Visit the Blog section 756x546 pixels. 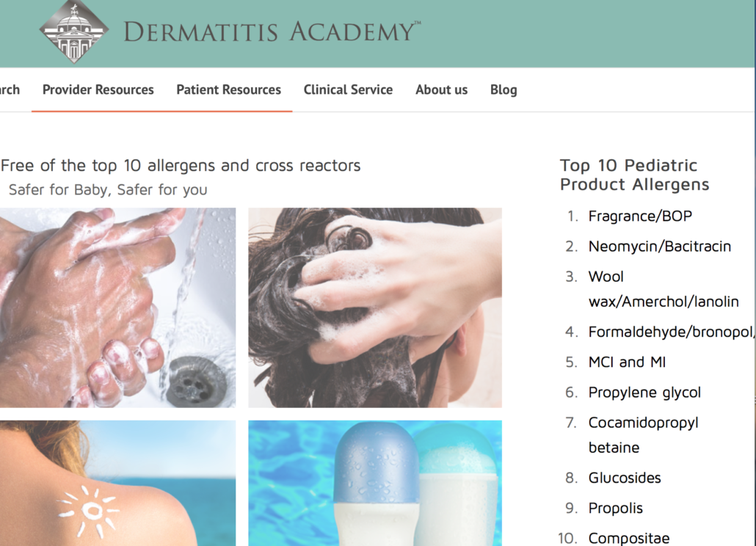(x=504, y=90)
